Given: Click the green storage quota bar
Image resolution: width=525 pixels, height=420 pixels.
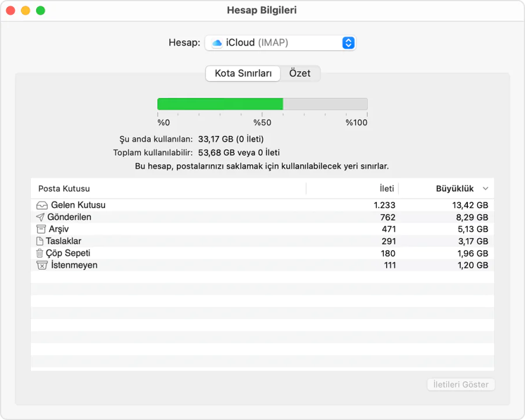Looking at the screenshot, I should click(219, 103).
